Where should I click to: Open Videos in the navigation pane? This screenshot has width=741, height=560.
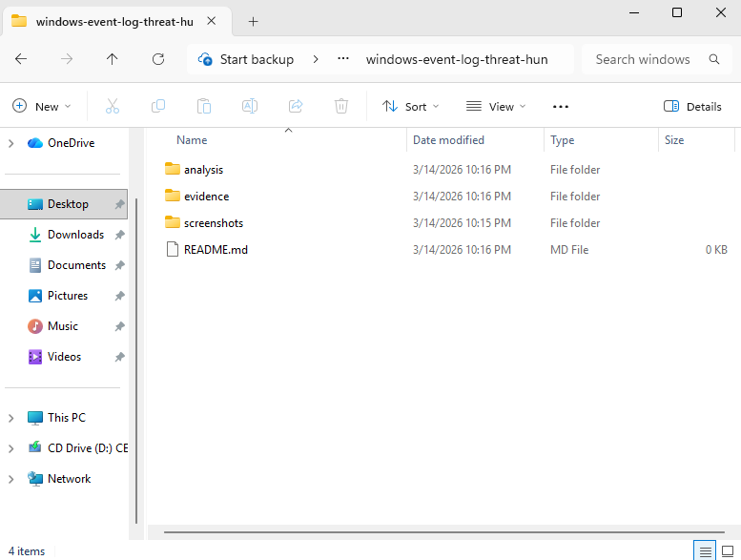point(64,357)
